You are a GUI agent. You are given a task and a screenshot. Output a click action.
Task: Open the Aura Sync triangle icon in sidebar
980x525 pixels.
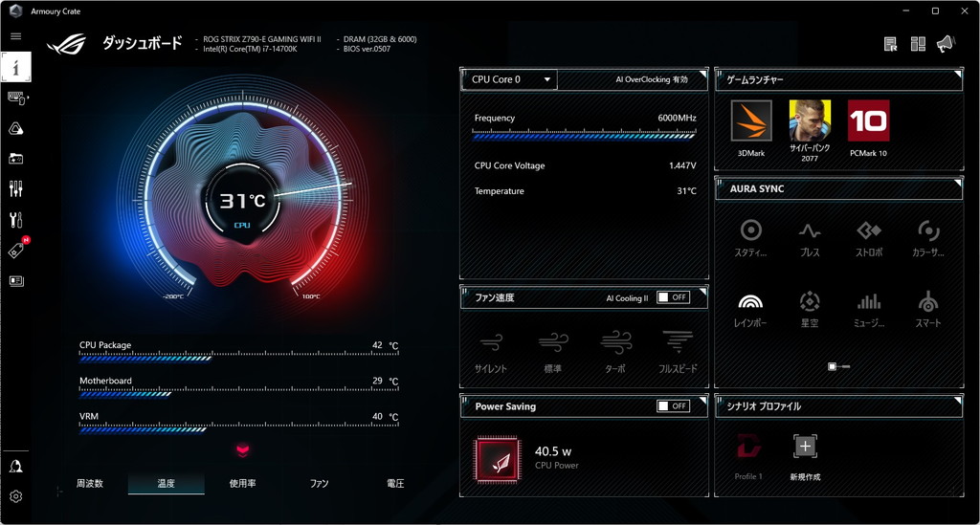(16, 128)
